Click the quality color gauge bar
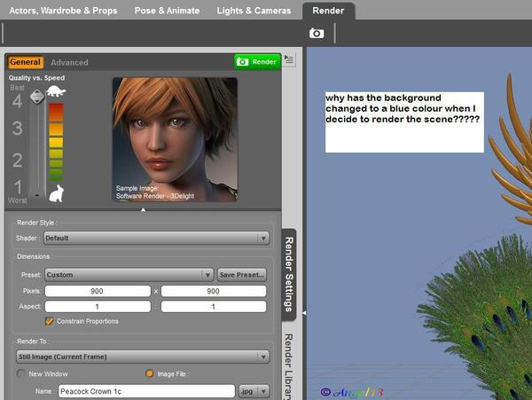The image size is (532, 400). click(x=56, y=142)
